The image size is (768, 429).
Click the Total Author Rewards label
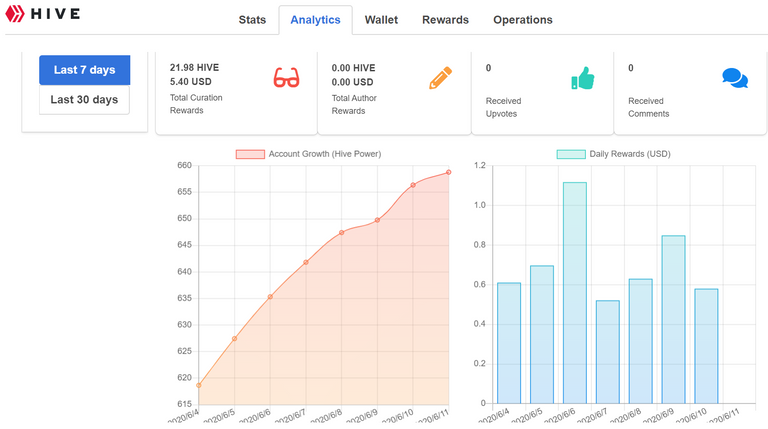click(x=354, y=105)
